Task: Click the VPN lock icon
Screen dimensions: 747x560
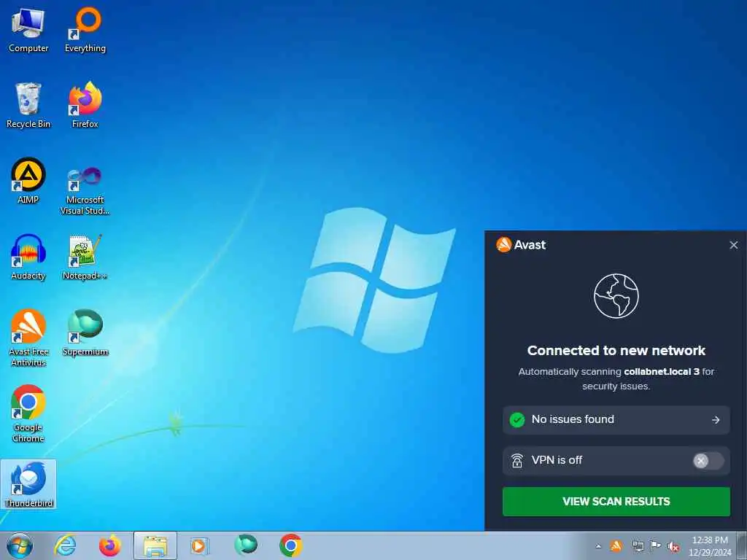Action: pos(517,461)
